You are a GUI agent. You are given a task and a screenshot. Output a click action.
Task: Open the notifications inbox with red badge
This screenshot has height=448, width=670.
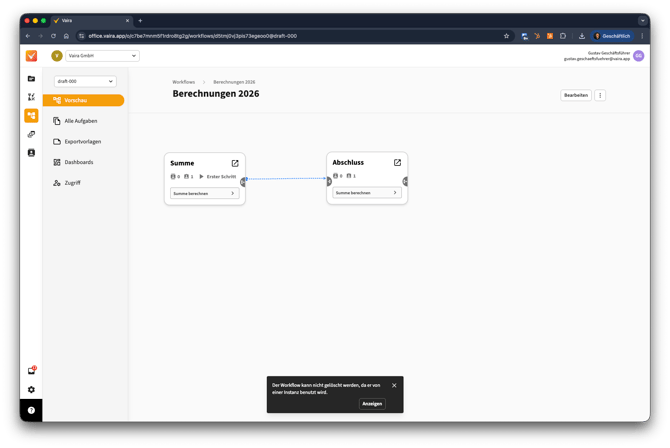click(x=32, y=370)
